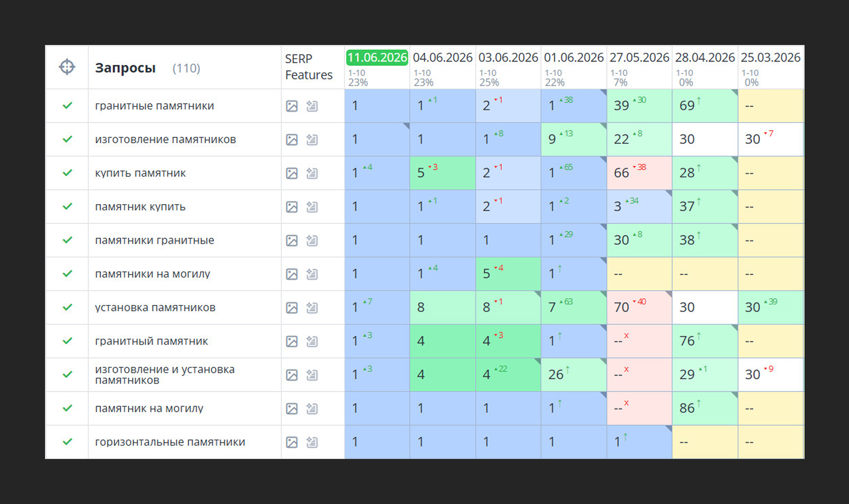Toggle checkmark for гранитные памятники row
The height and width of the screenshot is (504, 849).
coord(67,105)
